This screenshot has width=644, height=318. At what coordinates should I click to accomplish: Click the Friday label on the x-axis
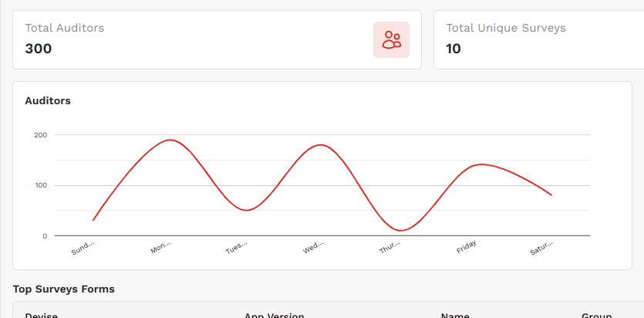[467, 247]
